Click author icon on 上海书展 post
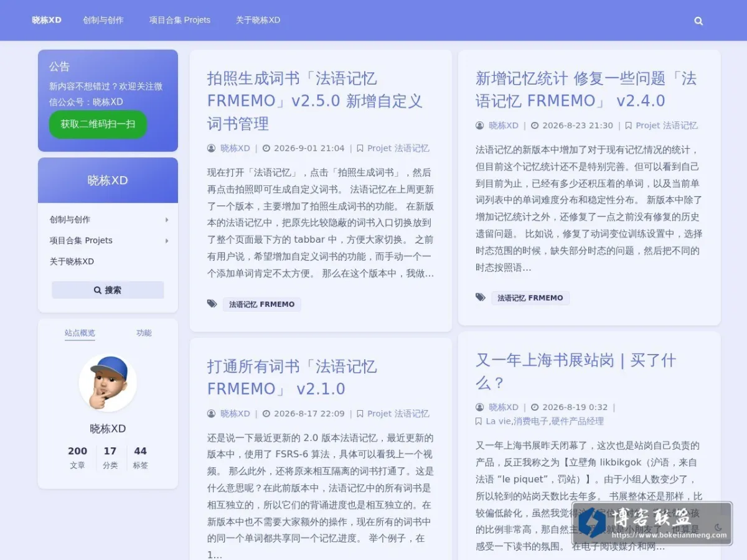The height and width of the screenshot is (560, 747). [480, 407]
